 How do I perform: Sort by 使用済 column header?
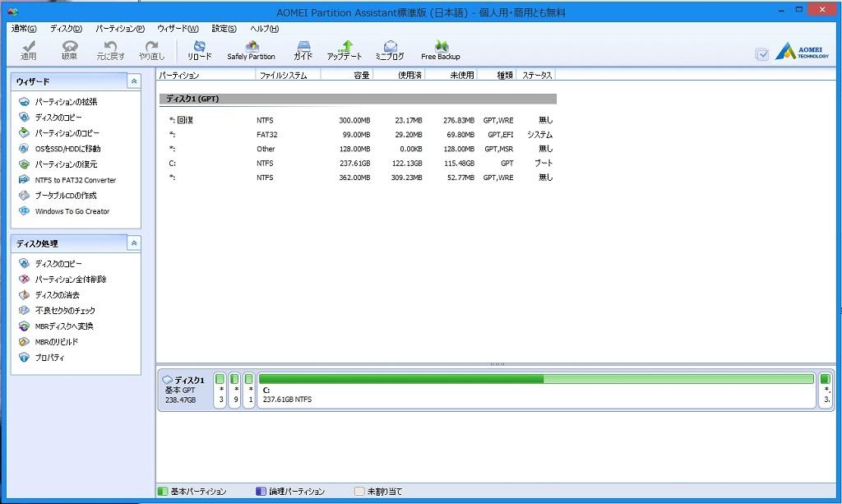coord(399,75)
